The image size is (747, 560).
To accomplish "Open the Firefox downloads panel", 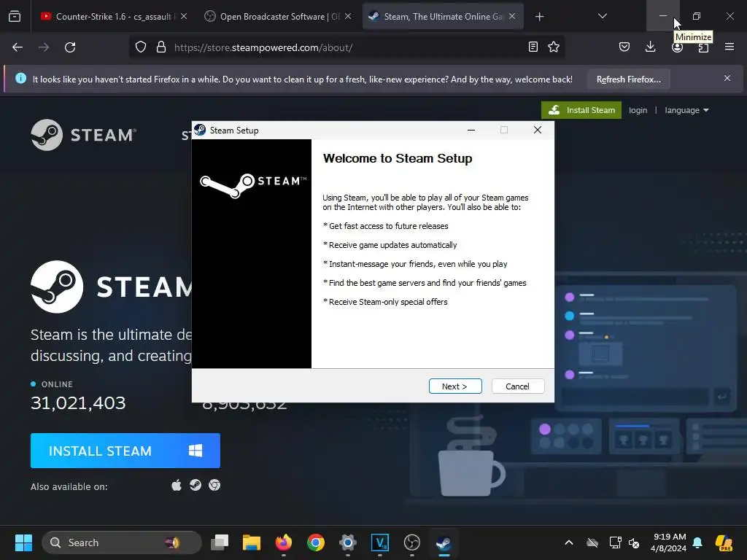I will tap(650, 47).
